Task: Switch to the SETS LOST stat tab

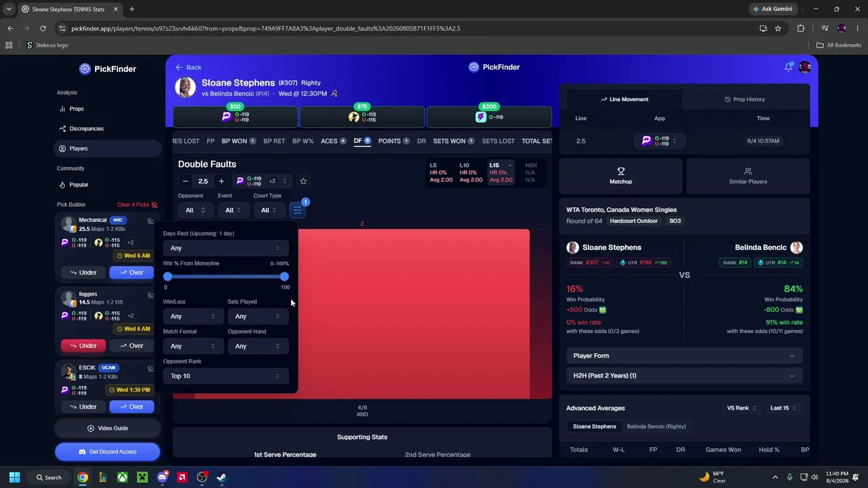Action: 498,141
